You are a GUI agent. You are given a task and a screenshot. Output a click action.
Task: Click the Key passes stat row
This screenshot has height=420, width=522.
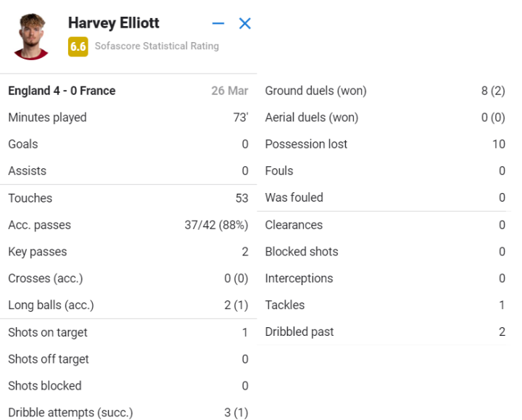(x=128, y=252)
